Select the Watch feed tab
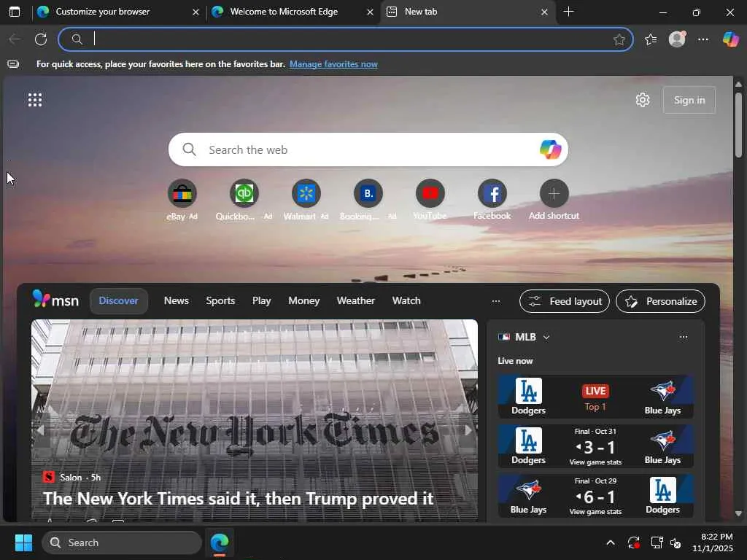The width and height of the screenshot is (747, 560). coord(406,301)
